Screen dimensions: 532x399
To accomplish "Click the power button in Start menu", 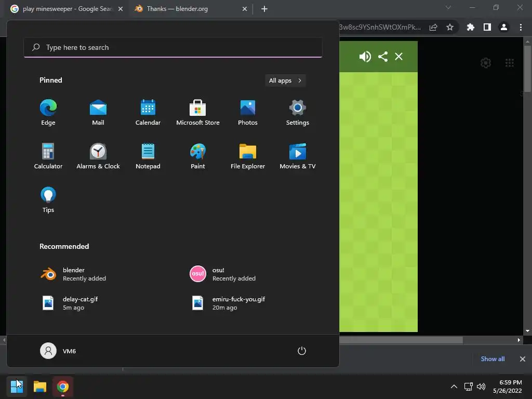I will click(302, 351).
